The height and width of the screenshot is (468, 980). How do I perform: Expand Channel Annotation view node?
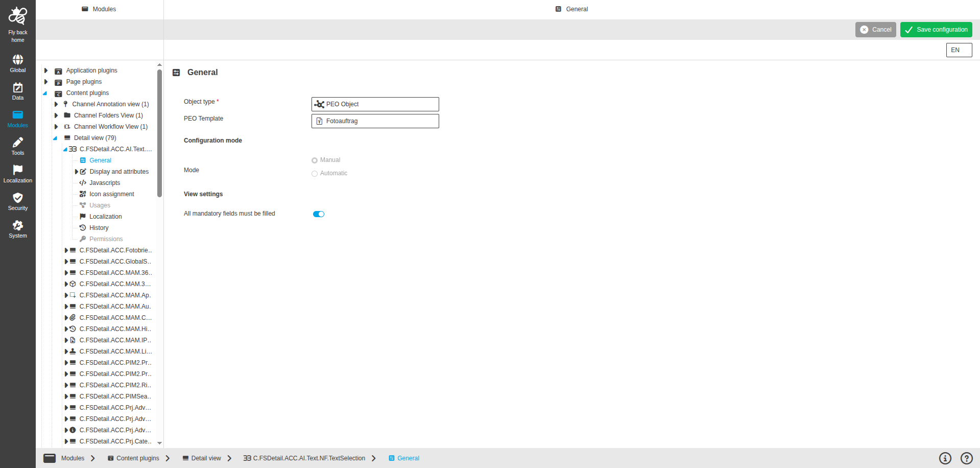[x=56, y=104]
